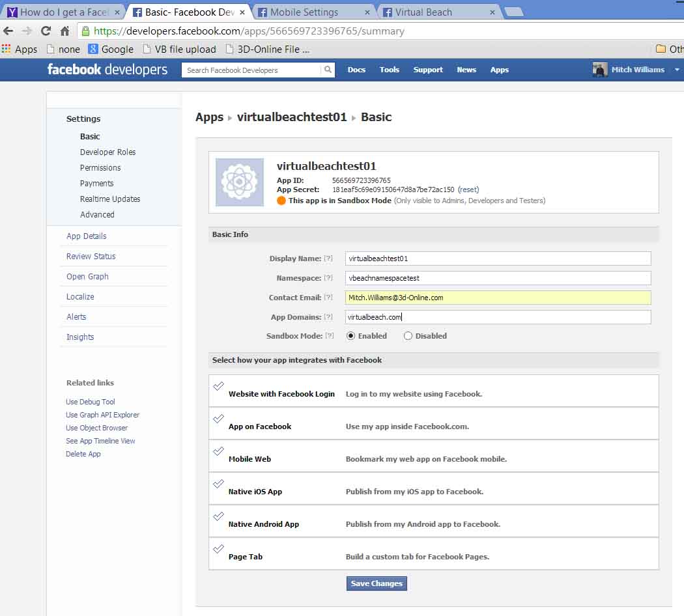Click the Save Changes button
Screen dimensions: 684x616
pos(377,583)
